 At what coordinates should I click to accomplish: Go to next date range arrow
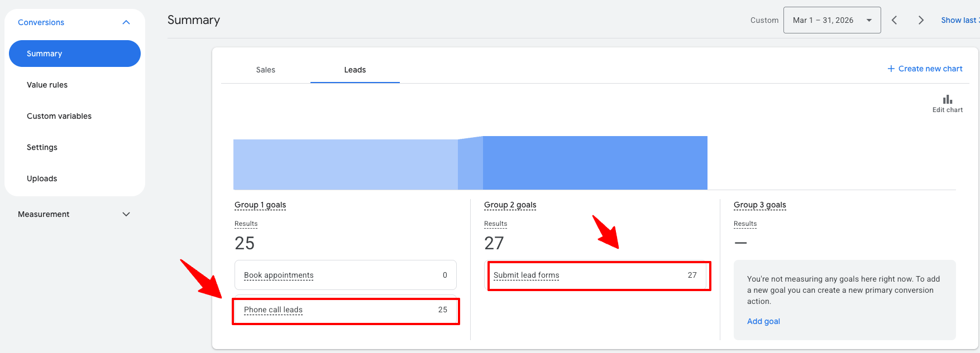tap(921, 20)
